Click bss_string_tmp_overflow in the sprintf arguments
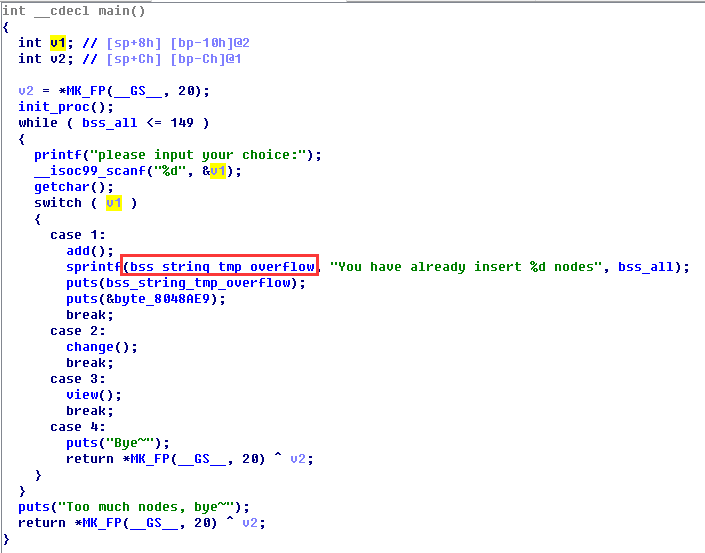Screen dimensions: 705x553 (222, 267)
